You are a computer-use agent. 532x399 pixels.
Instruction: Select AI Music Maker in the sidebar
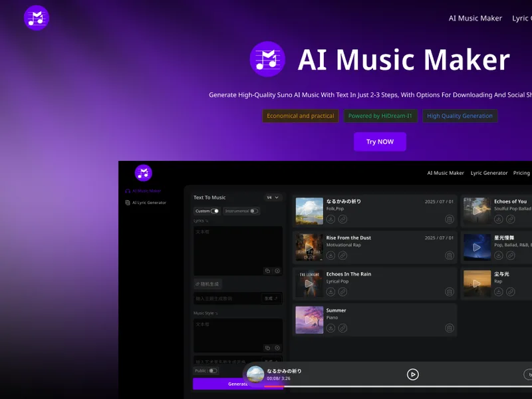click(143, 191)
